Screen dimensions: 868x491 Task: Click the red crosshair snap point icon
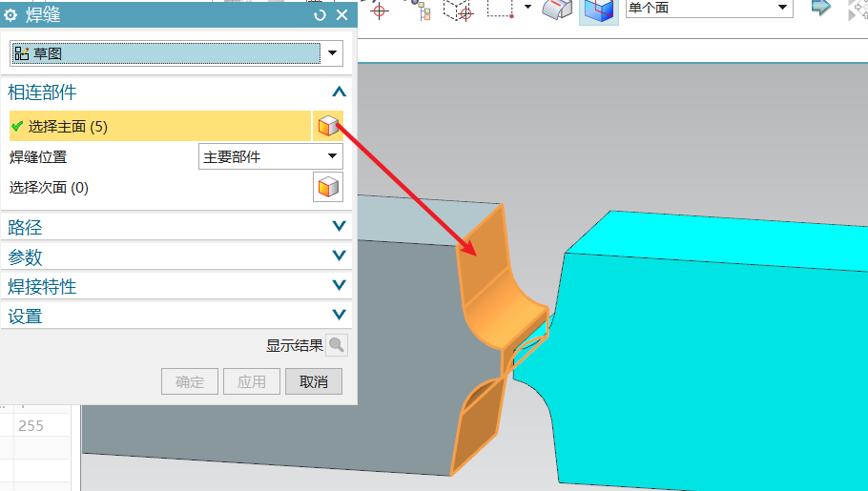tap(380, 10)
